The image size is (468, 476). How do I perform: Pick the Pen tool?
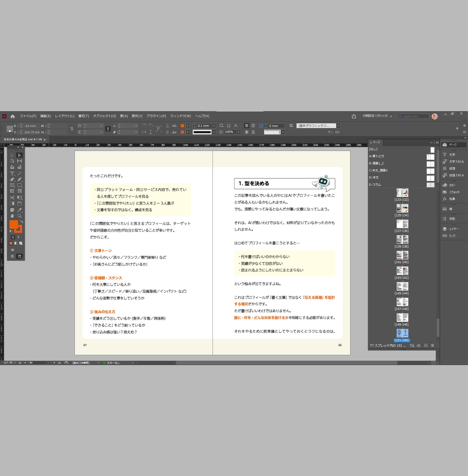(12, 179)
